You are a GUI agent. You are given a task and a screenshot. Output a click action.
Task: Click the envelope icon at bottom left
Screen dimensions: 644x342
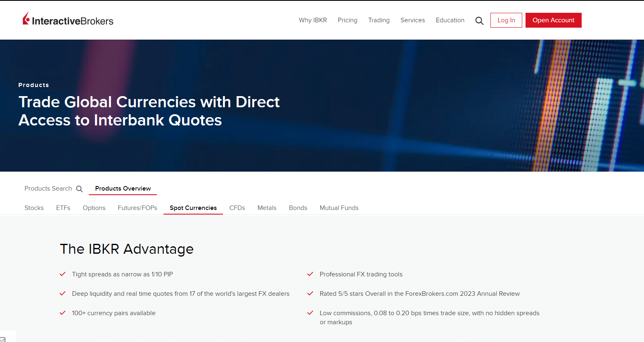[3, 339]
